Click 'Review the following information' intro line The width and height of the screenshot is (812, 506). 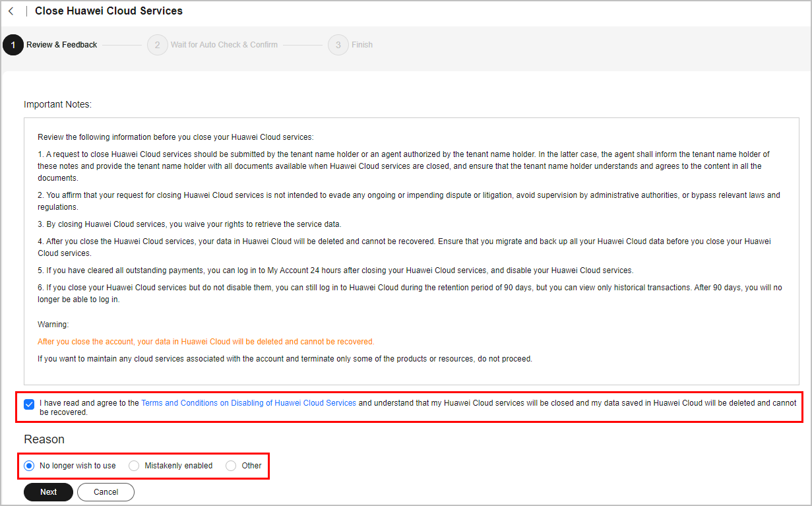[175, 137]
